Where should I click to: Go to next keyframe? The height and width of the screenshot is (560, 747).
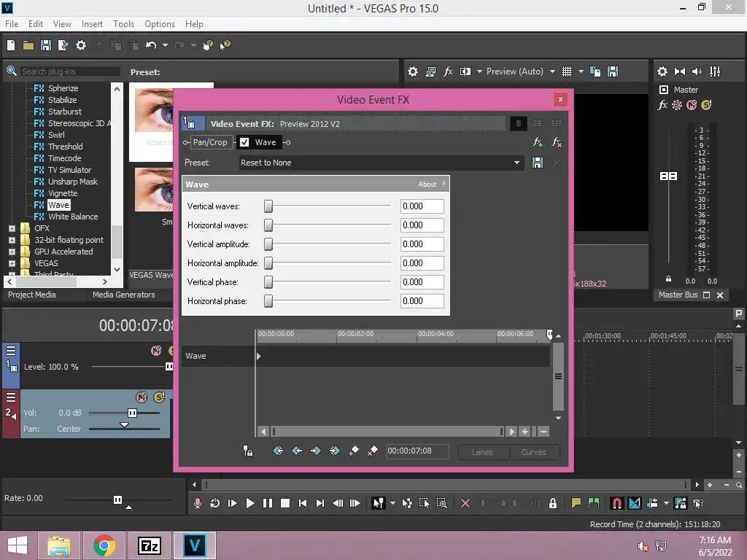pos(315,451)
